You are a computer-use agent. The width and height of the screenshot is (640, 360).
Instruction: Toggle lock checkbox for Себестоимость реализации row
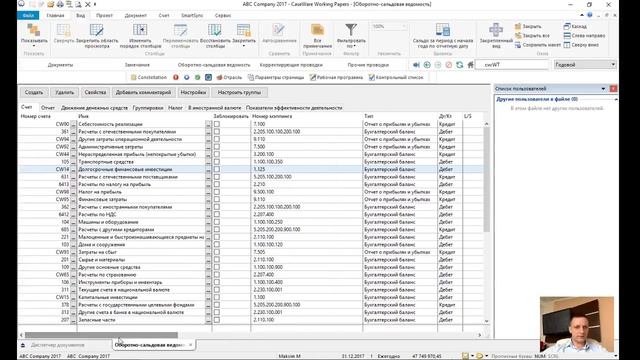tap(217, 124)
